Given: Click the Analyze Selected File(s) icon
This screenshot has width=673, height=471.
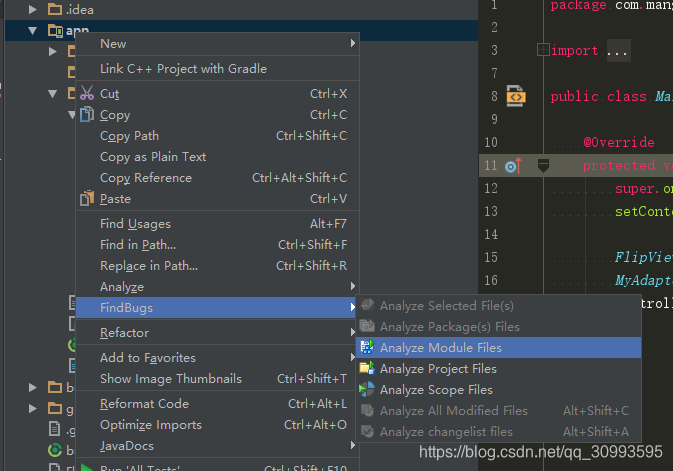Looking at the screenshot, I should click(367, 305).
